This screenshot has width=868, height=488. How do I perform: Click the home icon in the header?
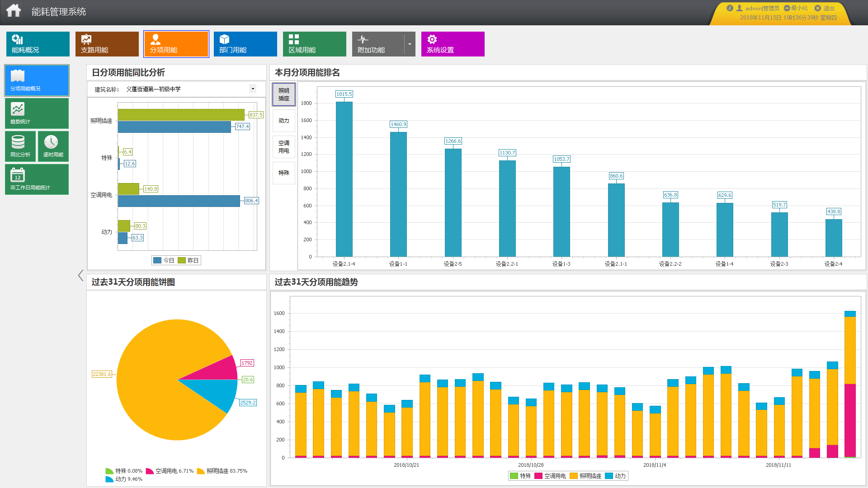(x=14, y=10)
